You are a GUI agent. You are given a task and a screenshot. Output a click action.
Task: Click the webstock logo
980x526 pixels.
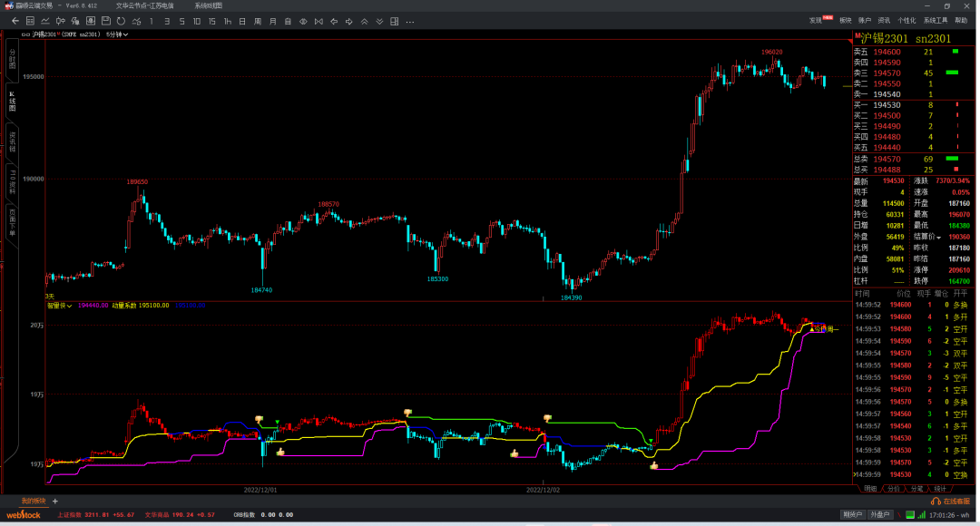coord(24,515)
